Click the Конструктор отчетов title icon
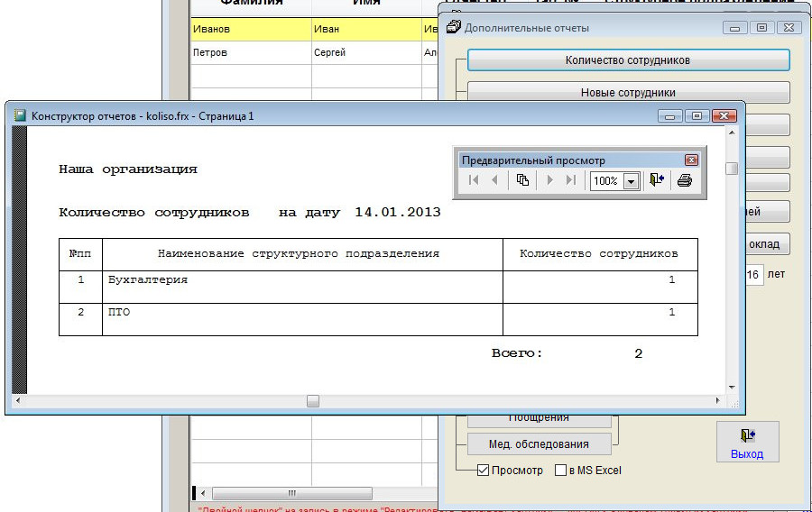 coord(20,116)
